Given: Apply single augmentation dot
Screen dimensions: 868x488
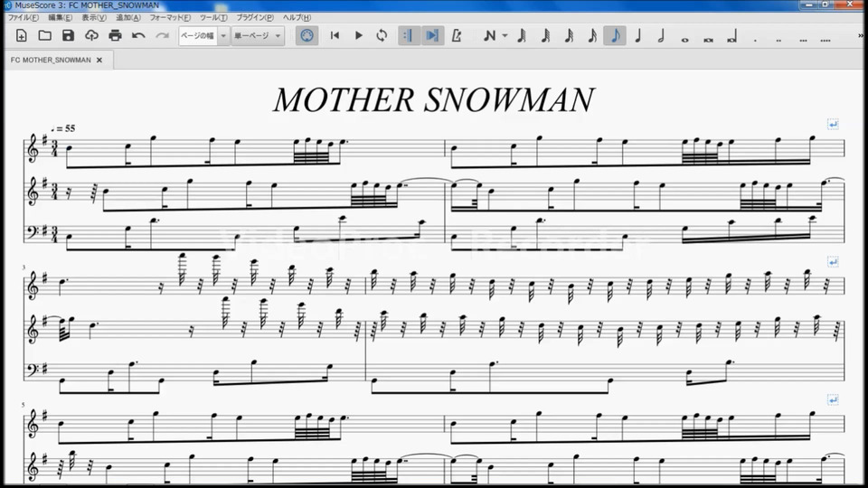Looking at the screenshot, I should [755, 39].
